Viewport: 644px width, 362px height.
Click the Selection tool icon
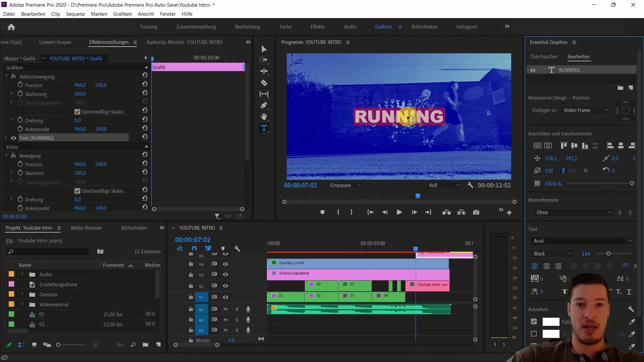tap(264, 49)
